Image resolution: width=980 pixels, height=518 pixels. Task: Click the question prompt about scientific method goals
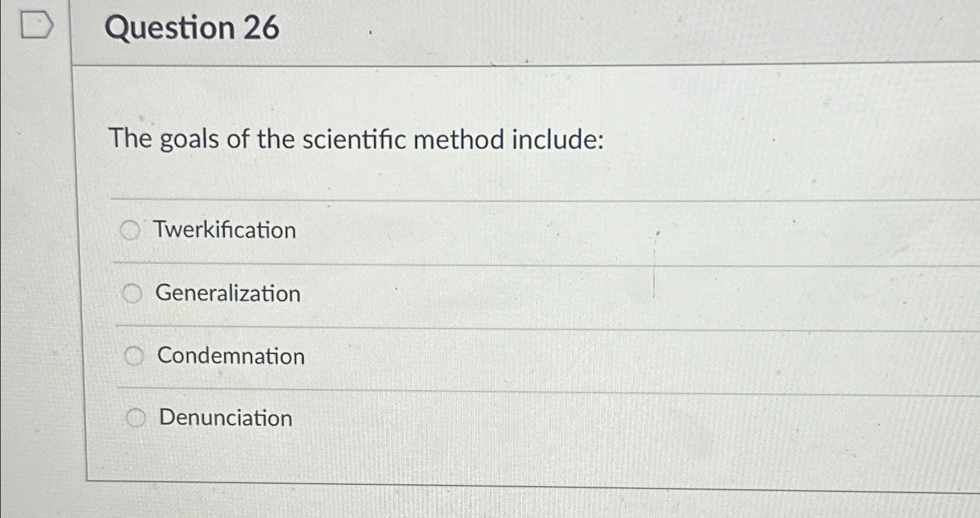pyautogui.click(x=358, y=140)
